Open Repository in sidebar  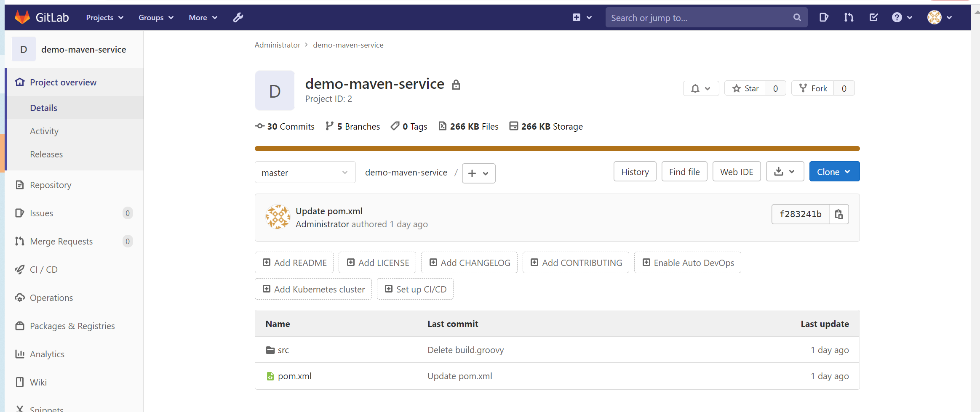pyautogui.click(x=74, y=185)
